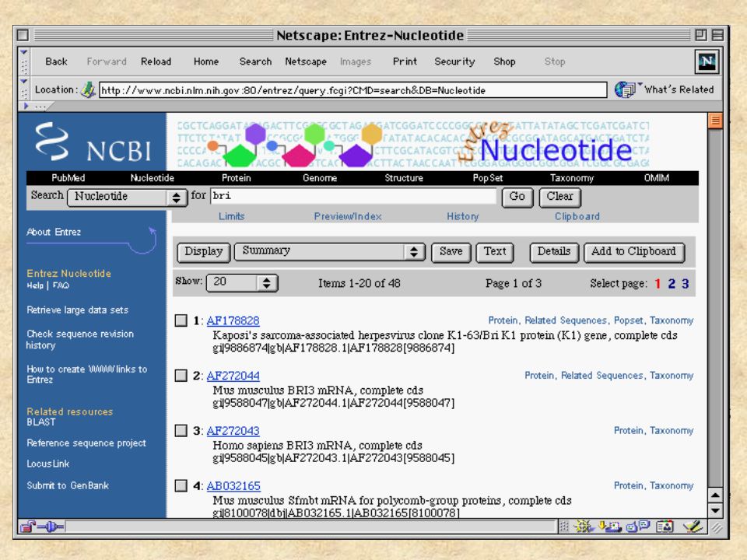Open the Limits link
Viewport: 747px width, 560px height.
[232, 217]
